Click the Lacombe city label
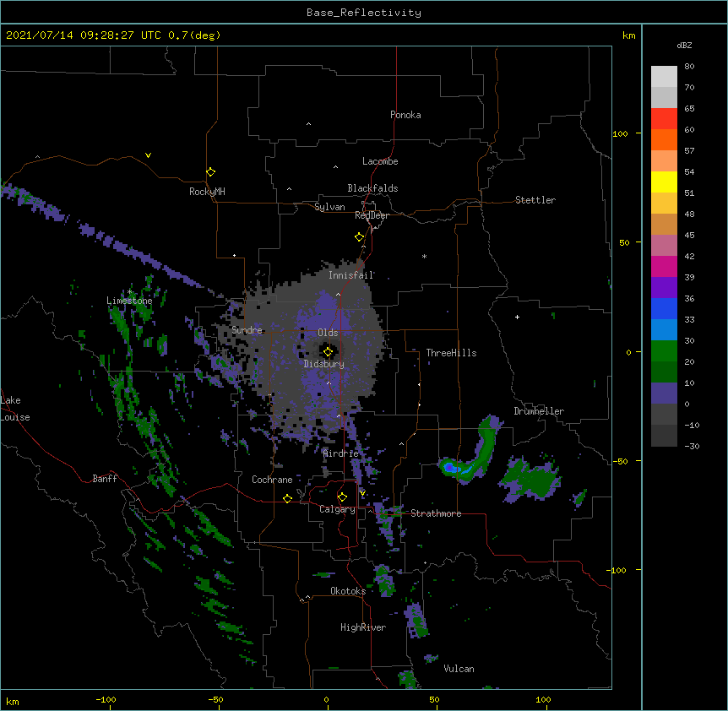 coord(380,161)
